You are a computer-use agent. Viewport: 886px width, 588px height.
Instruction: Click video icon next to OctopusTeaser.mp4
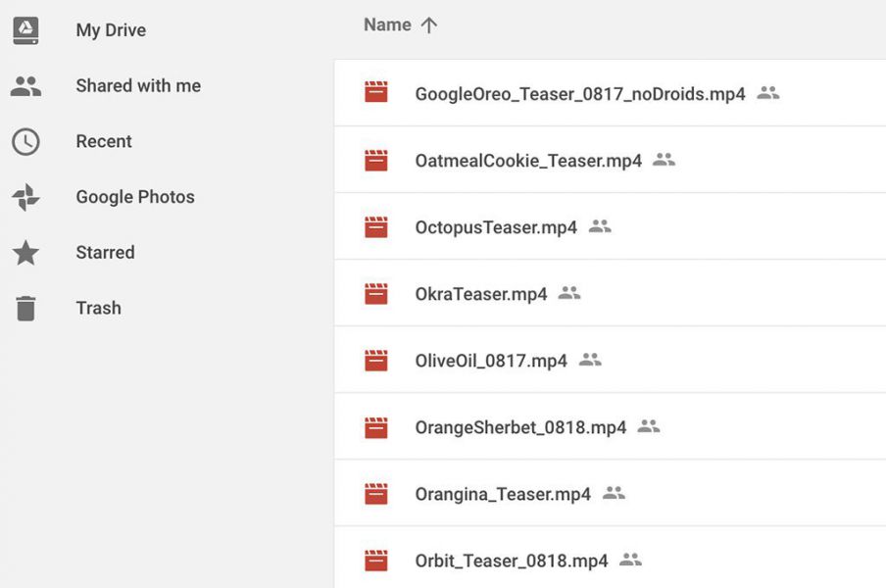(375, 226)
